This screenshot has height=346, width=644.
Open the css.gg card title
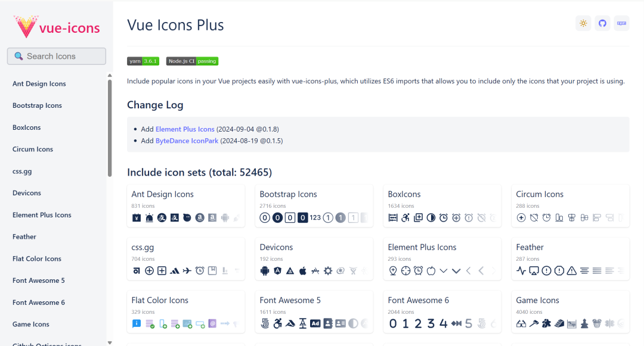pos(143,248)
